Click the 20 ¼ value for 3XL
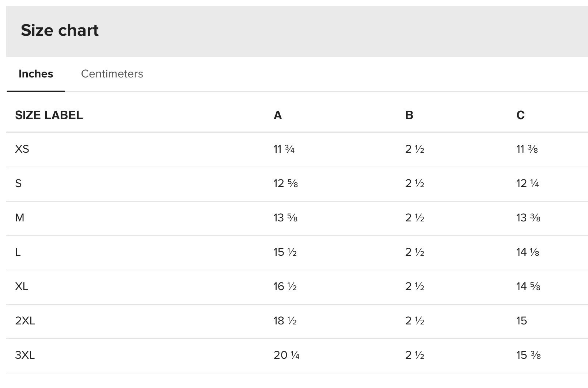 287,355
